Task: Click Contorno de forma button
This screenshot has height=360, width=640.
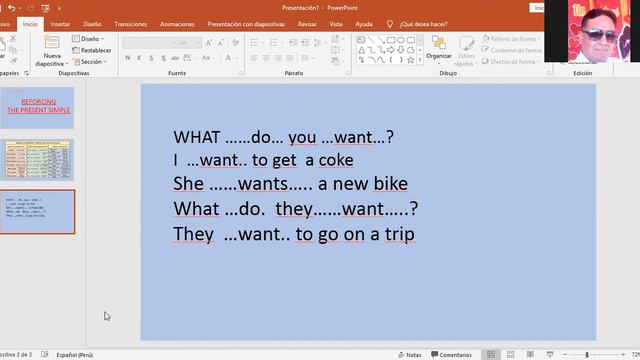Action: coord(512,50)
